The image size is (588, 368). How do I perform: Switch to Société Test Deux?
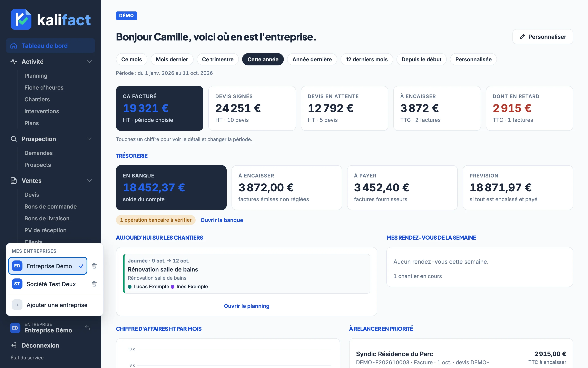coord(48,284)
